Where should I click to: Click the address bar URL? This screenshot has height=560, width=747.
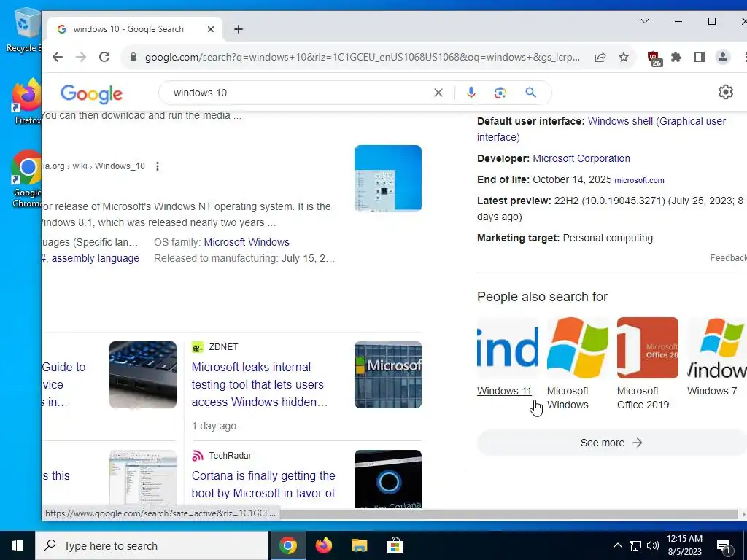pyautogui.click(x=362, y=57)
